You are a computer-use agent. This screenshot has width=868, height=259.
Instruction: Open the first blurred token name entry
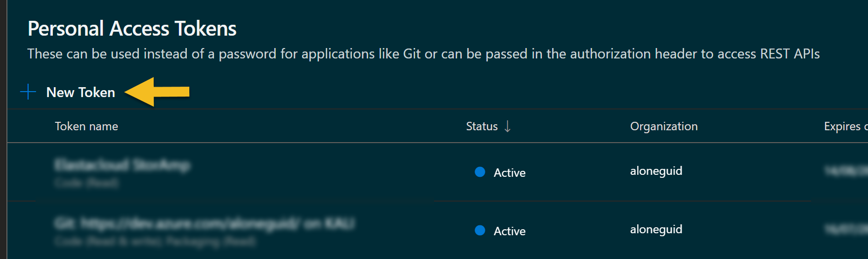pyautogui.click(x=122, y=165)
